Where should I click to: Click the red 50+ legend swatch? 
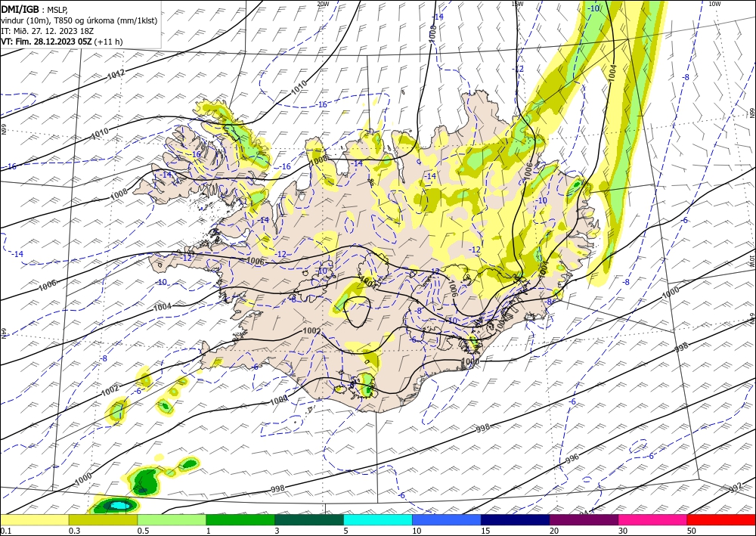(x=721, y=519)
